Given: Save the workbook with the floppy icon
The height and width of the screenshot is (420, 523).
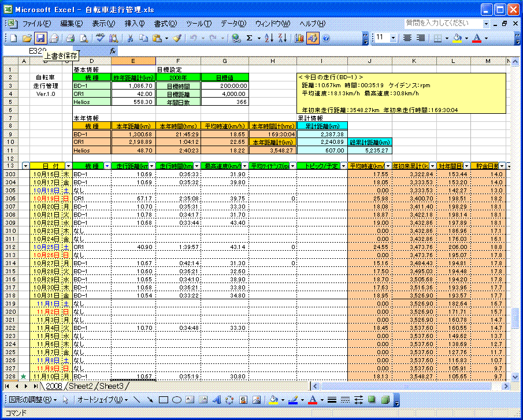Looking at the screenshot, I should tap(40, 38).
